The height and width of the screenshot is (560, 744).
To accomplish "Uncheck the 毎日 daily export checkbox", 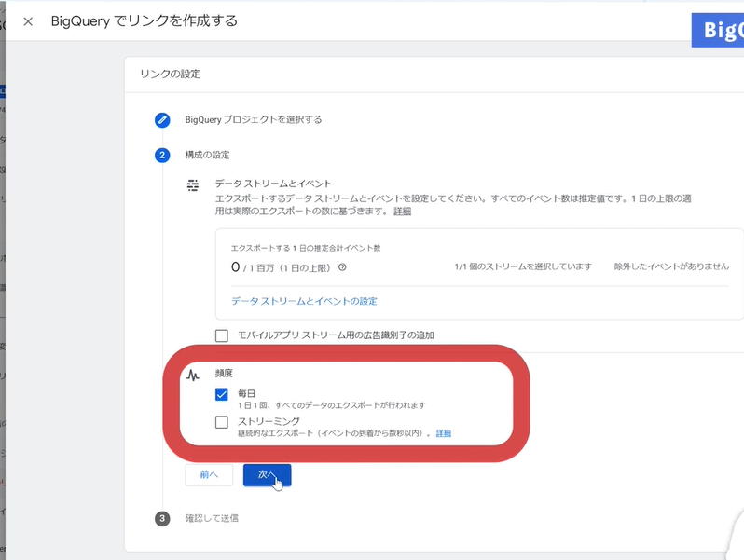I will pyautogui.click(x=222, y=394).
